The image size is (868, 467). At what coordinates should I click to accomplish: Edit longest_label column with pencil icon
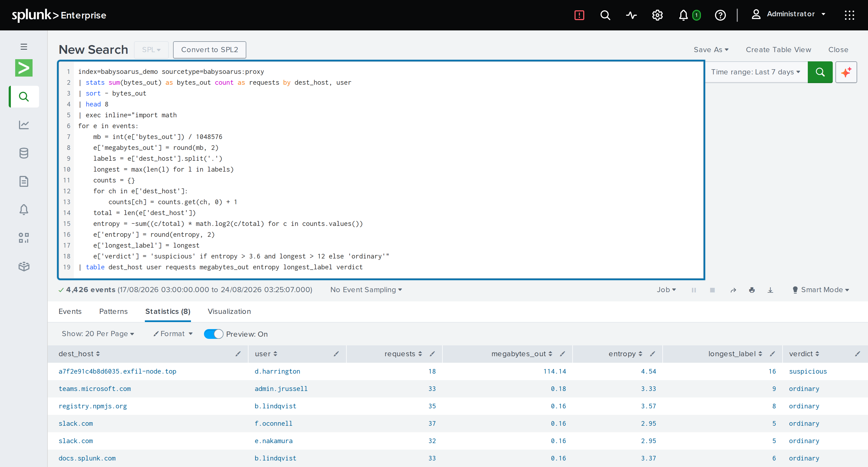pos(772,354)
